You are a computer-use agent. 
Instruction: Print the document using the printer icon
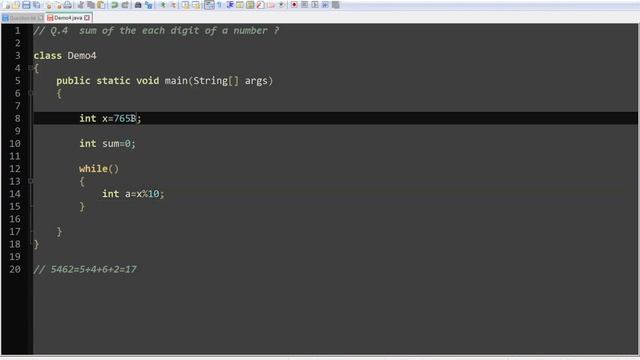coord(68,5)
